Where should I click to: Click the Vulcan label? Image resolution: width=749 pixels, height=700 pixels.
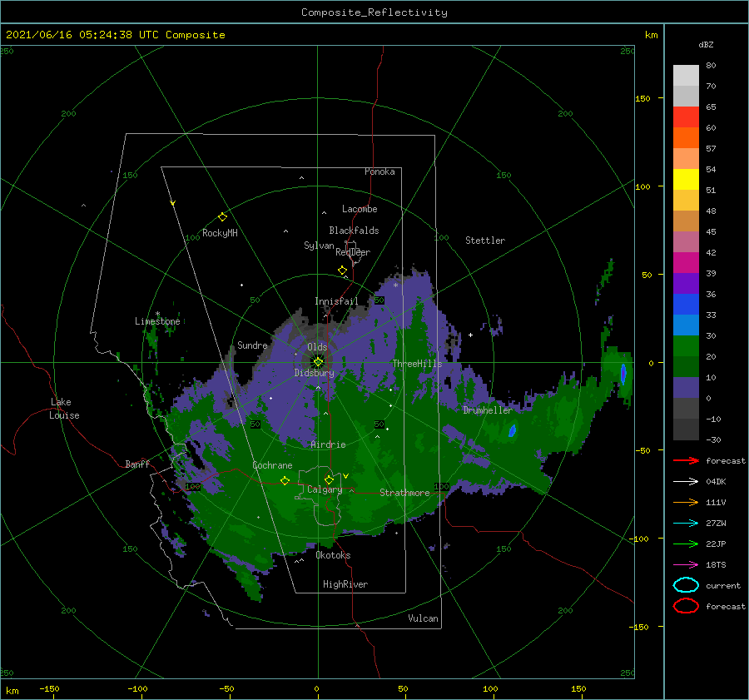(424, 618)
